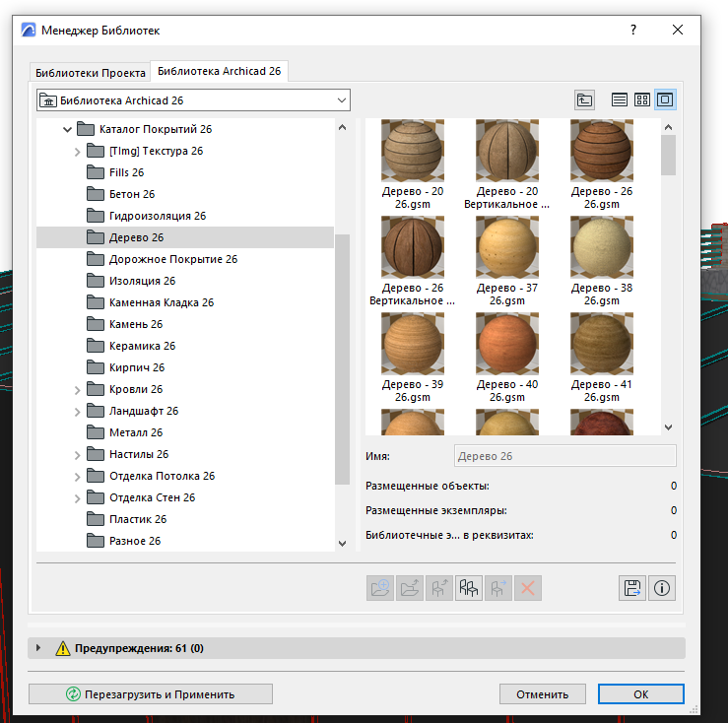
Task: Expand the Предупреждения warnings section
Action: click(x=38, y=648)
